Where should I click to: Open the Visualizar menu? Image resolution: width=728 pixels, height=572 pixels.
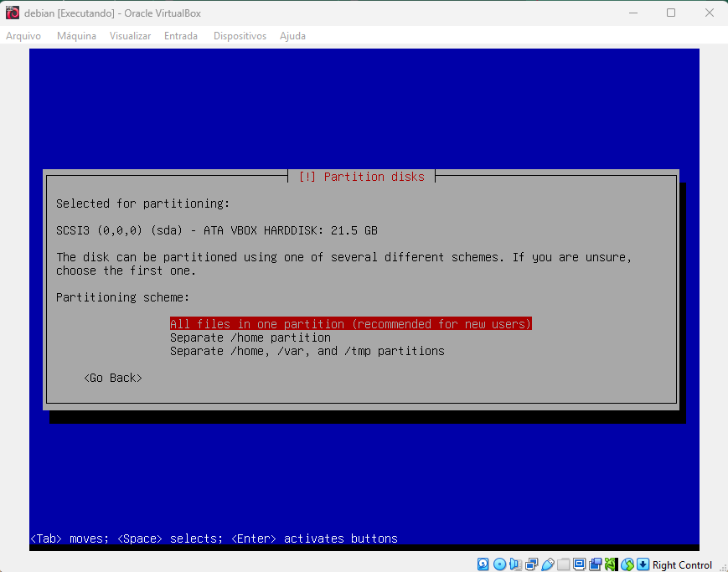[130, 36]
